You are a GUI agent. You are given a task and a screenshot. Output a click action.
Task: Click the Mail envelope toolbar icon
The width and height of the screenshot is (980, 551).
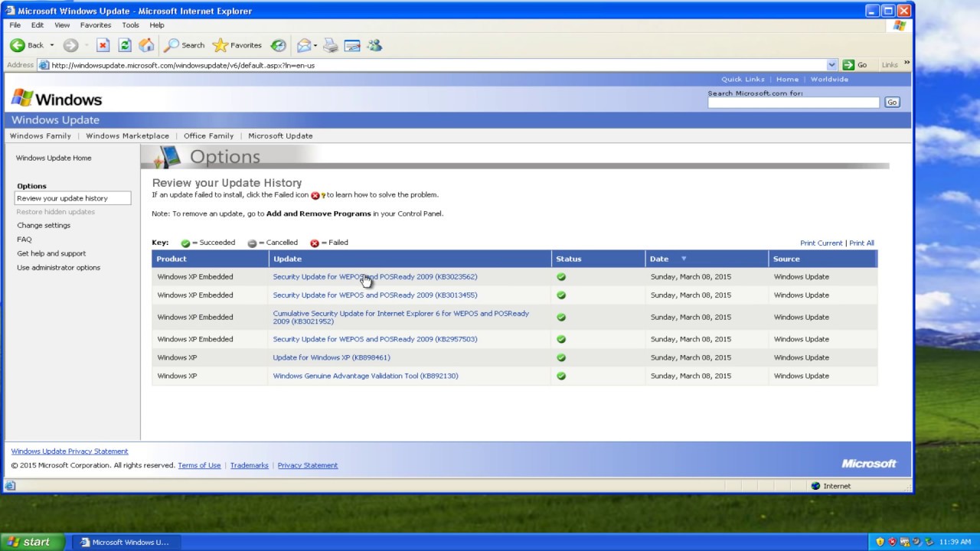[x=304, y=45]
